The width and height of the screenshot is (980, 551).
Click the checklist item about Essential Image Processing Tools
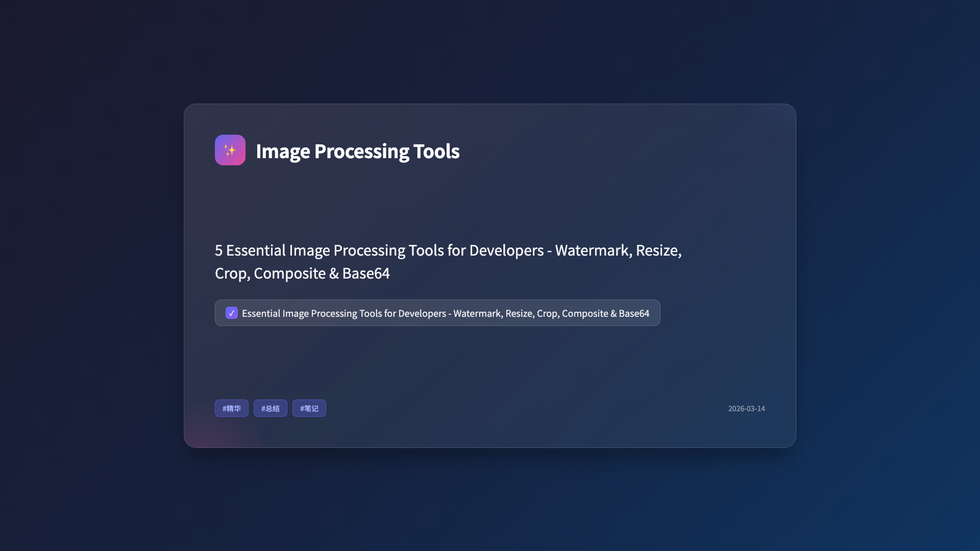(437, 313)
